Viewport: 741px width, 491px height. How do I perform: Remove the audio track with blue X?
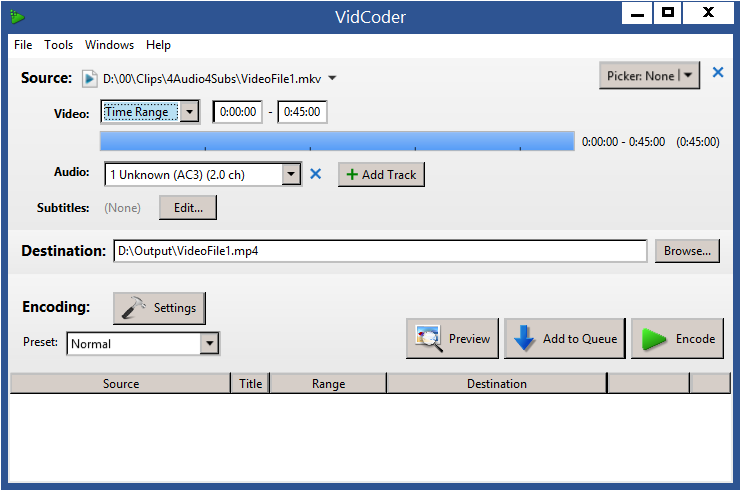coord(316,174)
